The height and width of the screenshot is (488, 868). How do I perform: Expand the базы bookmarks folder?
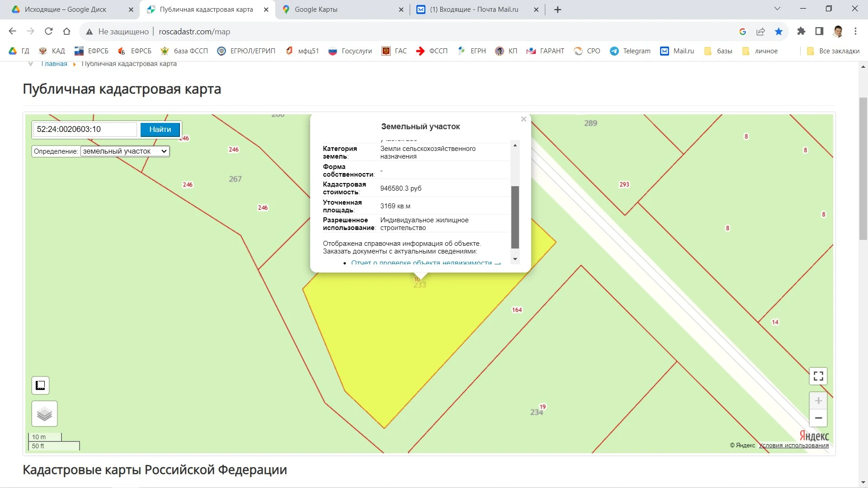(x=718, y=51)
